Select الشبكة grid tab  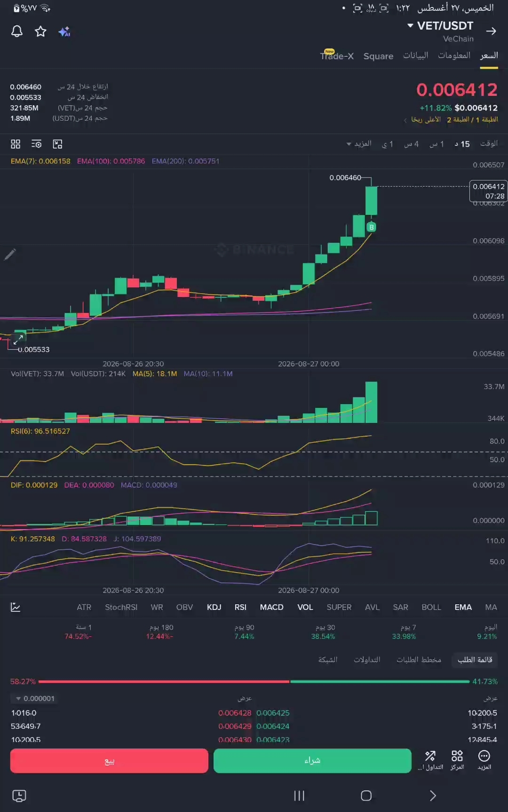[x=328, y=660]
